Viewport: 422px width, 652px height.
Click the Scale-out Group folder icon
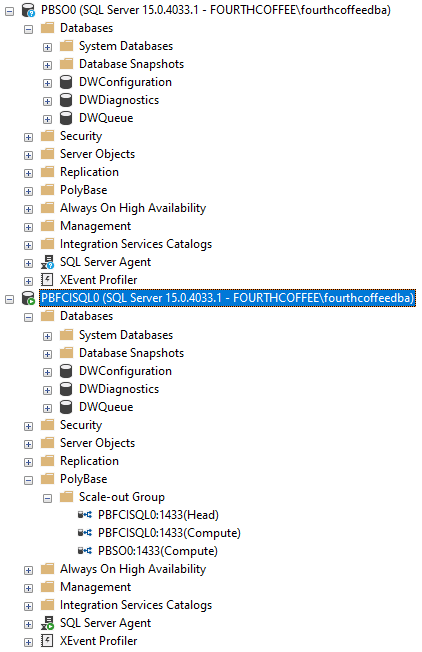[67, 496]
